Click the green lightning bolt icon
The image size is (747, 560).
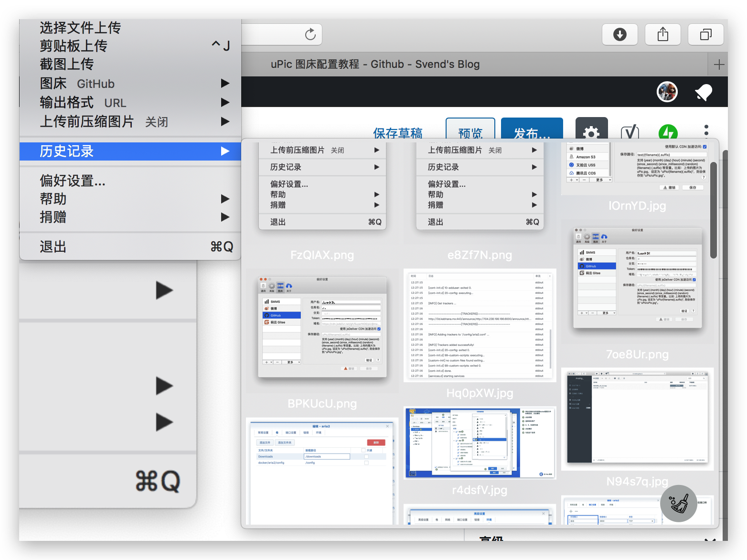(x=668, y=132)
